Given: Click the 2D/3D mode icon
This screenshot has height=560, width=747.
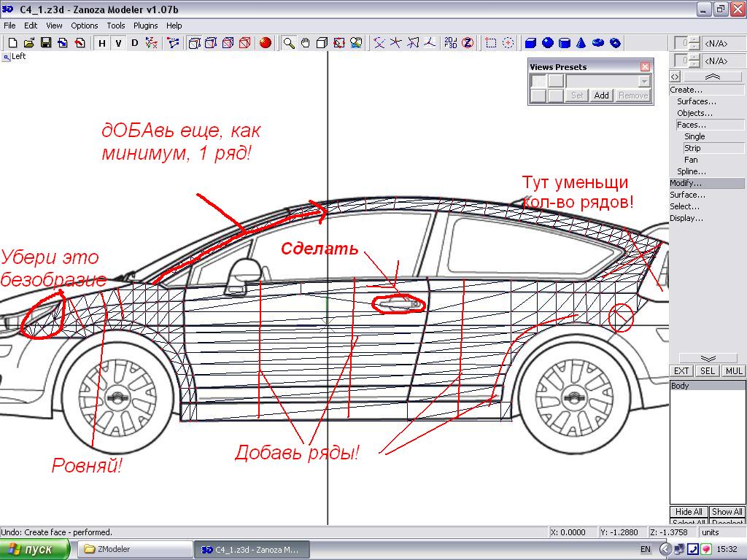Looking at the screenshot, I should click(x=450, y=43).
